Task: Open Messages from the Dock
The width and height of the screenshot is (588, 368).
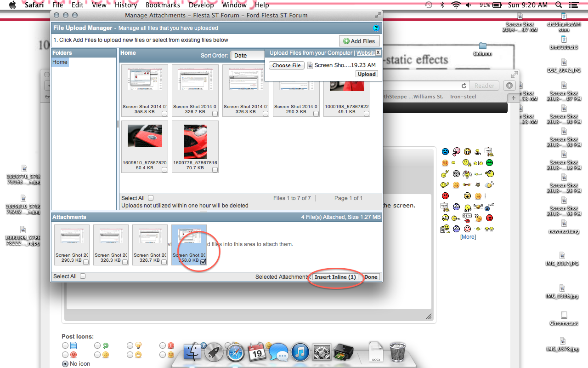Action: (278, 352)
